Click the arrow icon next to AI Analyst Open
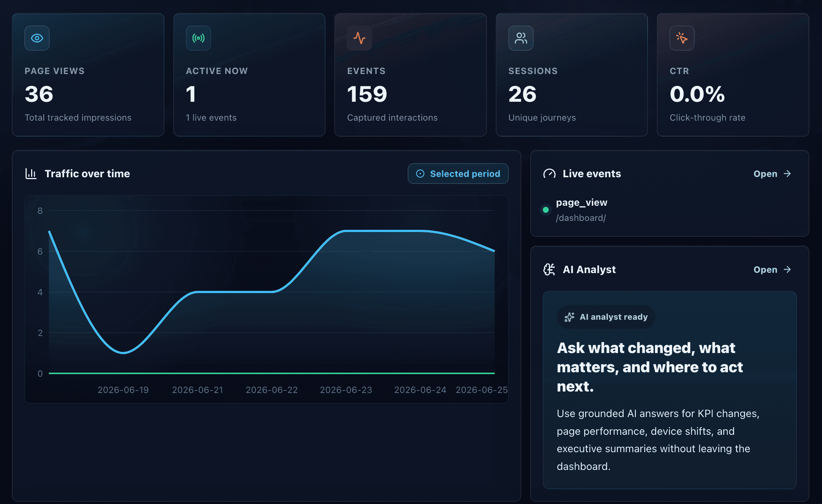The height and width of the screenshot is (504, 822). pyautogui.click(x=787, y=269)
